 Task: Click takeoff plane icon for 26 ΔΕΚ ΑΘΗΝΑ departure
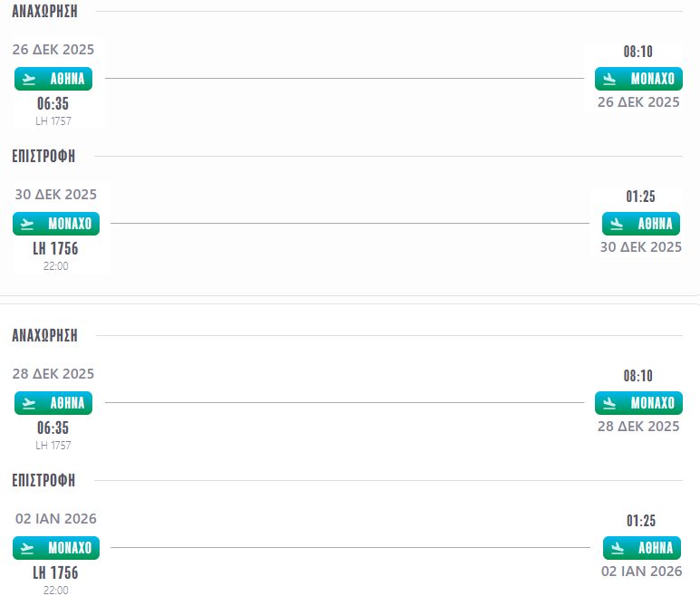pos(30,79)
